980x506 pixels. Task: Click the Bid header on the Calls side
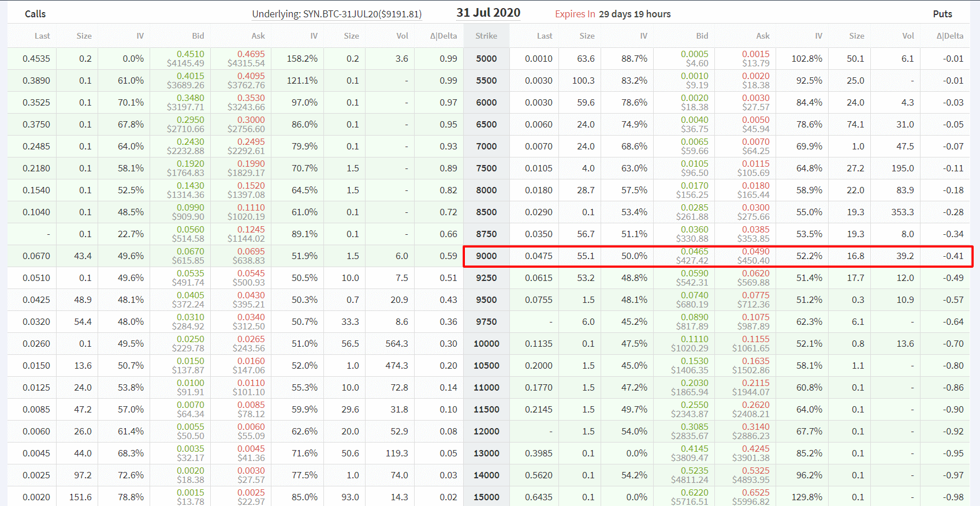tap(198, 36)
